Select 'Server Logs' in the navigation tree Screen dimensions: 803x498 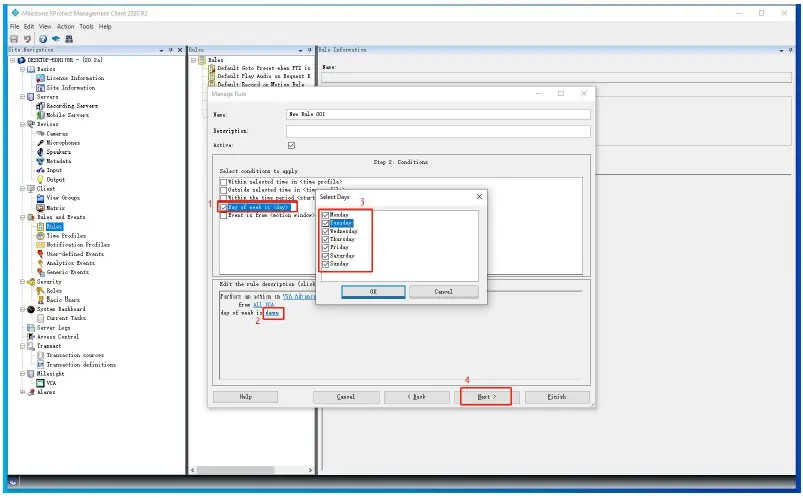coord(53,327)
